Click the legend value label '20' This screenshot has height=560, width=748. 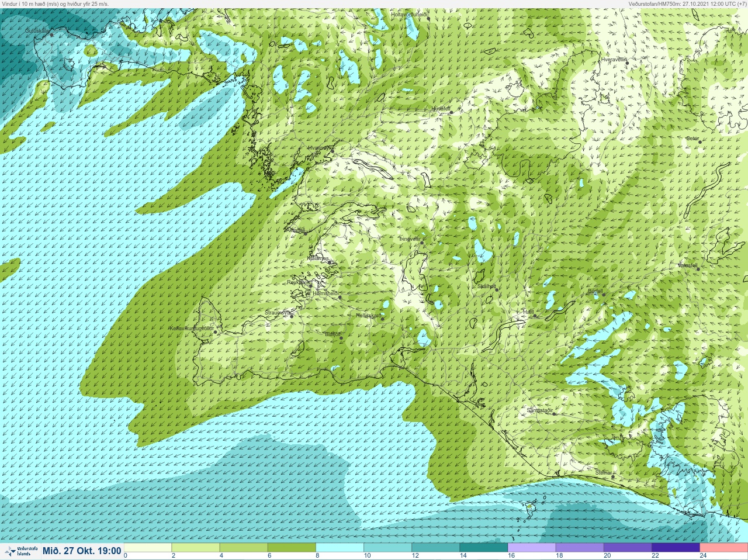coord(607,555)
